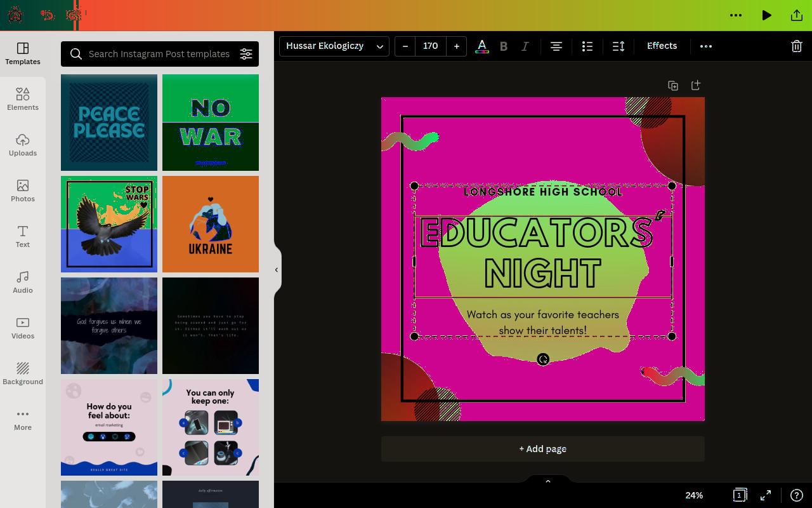Open the Effects panel
812x508 pixels.
pyautogui.click(x=662, y=46)
